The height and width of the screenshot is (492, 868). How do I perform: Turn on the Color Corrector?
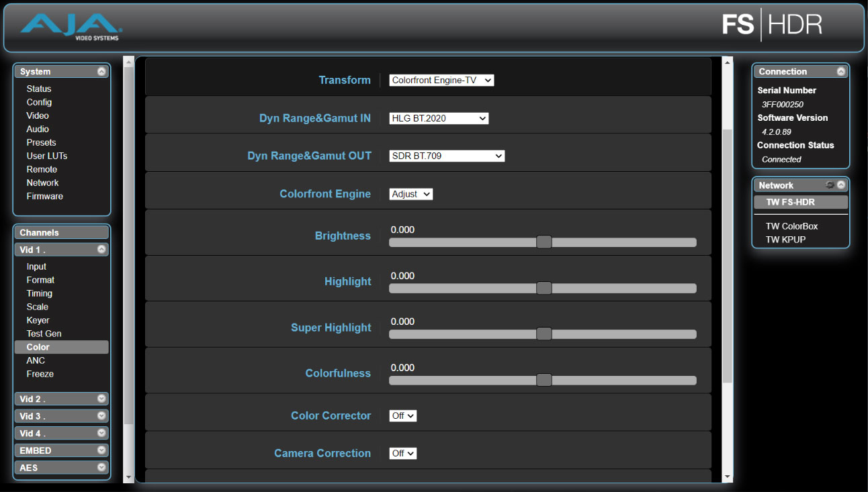point(402,415)
